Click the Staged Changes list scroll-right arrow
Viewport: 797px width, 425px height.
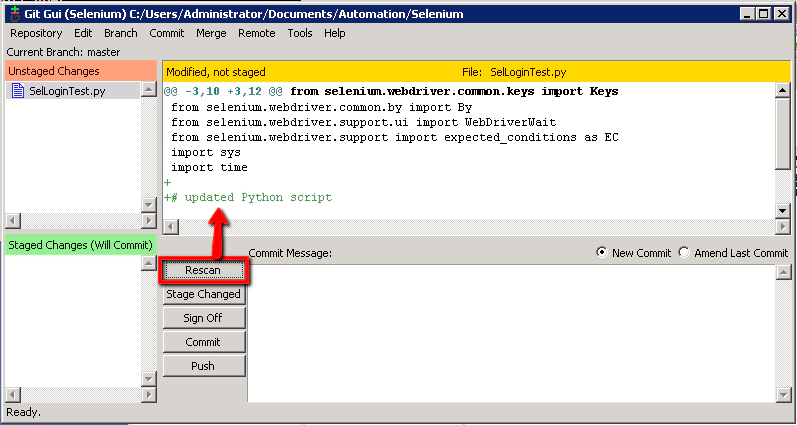pos(148,394)
